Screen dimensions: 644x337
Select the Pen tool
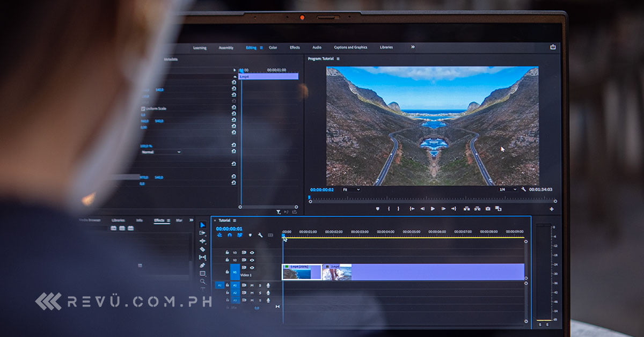[202, 265]
